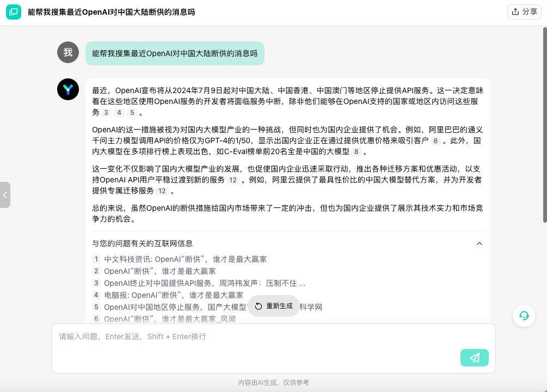The height and width of the screenshot is (392, 547).
Task: Open source 3 周鸿祎发声 link
Action: (205, 283)
